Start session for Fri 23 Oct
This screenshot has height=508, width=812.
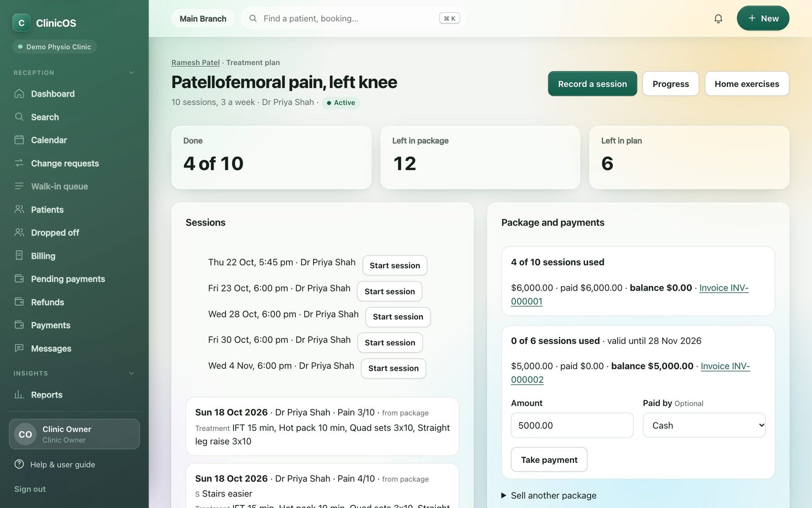(390, 291)
